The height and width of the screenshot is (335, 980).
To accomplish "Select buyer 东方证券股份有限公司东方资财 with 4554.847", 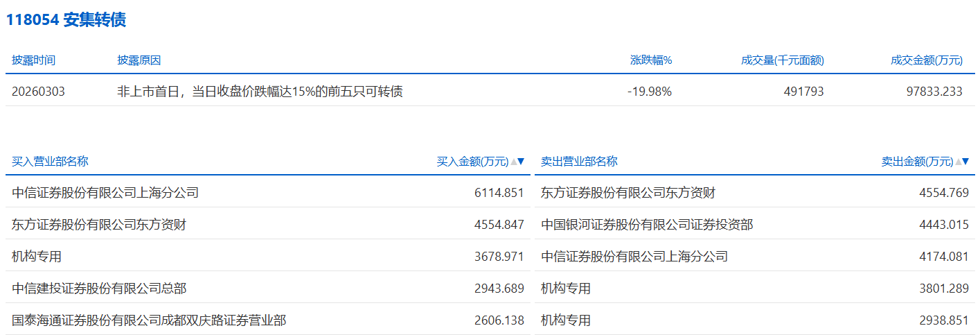I will 99,225.
